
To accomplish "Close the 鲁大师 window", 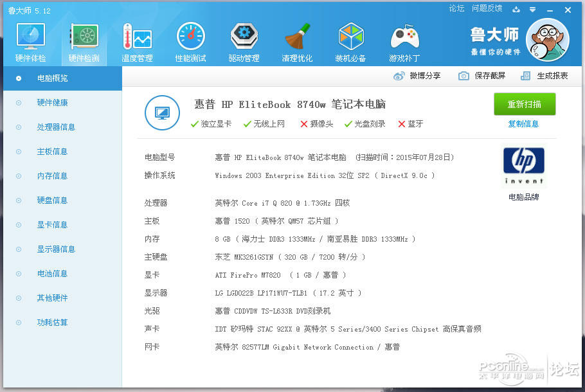I will click(568, 10).
